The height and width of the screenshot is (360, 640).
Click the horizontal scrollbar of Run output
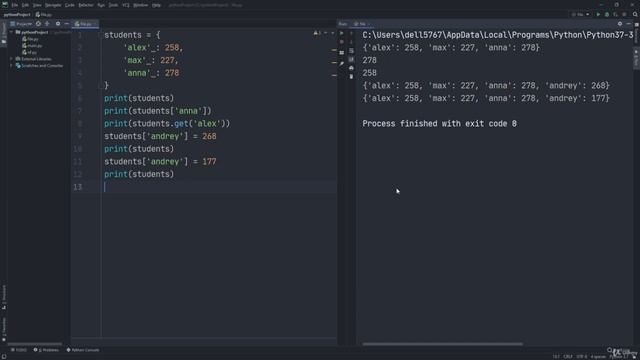tap(442, 344)
